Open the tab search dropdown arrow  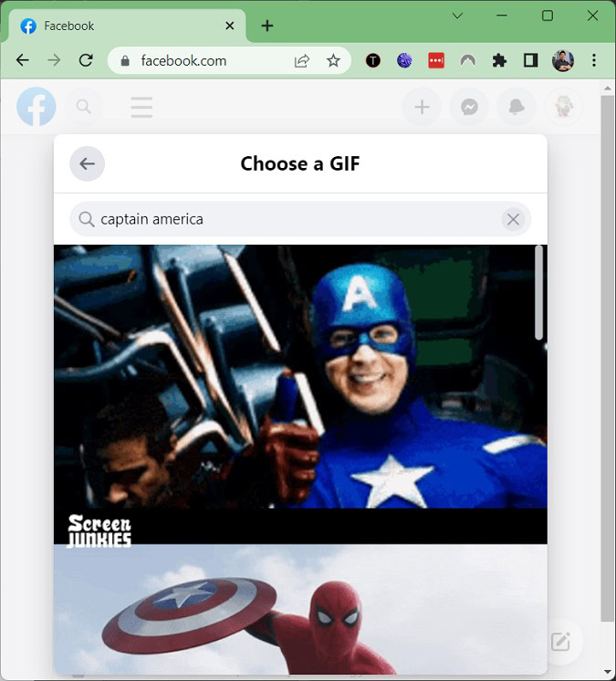pos(457,16)
